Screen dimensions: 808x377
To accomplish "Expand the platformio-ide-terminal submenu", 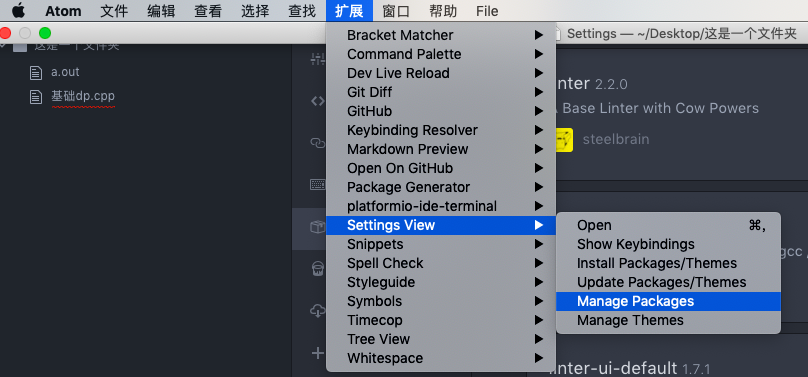I will tap(441, 206).
